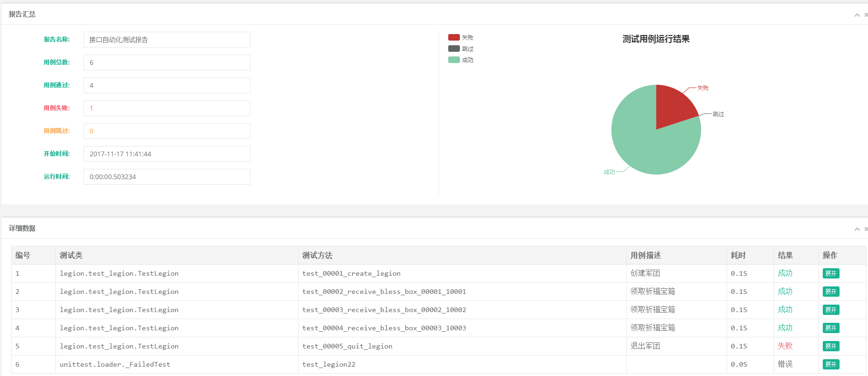Expand row 5 test_00005_quit_legion with 展开
Screen dimensions: 868x376
[831, 346]
